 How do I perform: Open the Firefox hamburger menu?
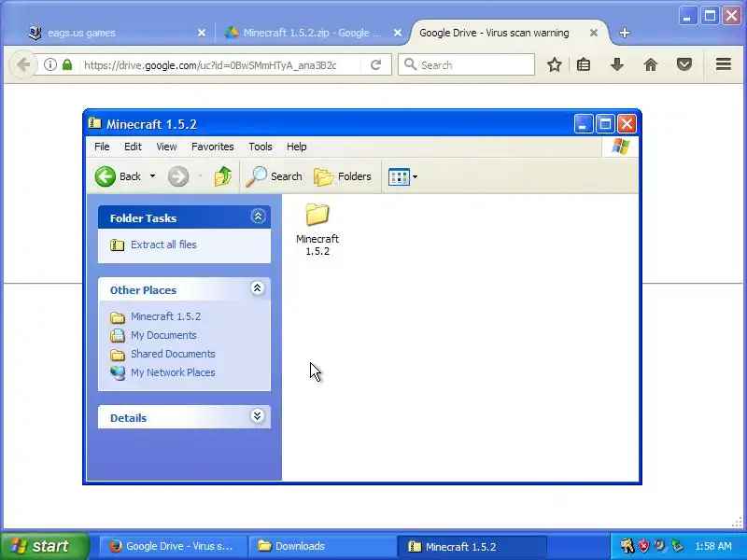click(723, 64)
